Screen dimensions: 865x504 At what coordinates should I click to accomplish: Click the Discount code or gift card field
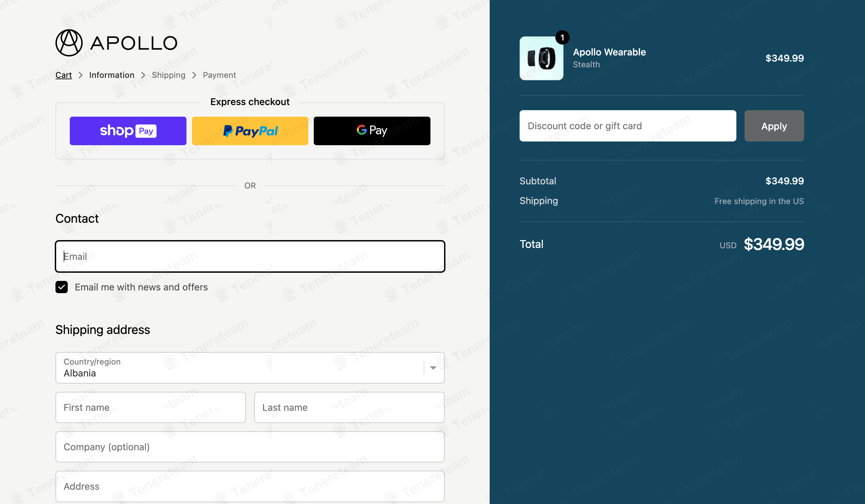click(628, 126)
